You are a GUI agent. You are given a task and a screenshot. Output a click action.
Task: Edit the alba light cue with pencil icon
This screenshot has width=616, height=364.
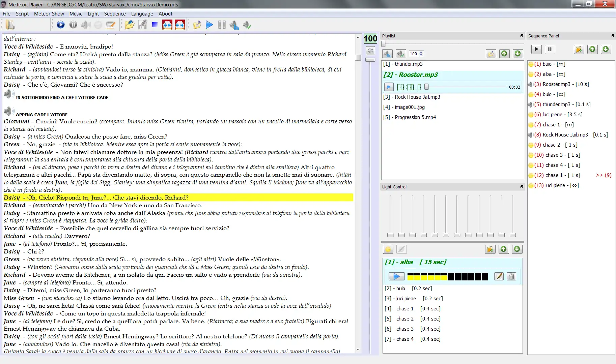point(499,276)
